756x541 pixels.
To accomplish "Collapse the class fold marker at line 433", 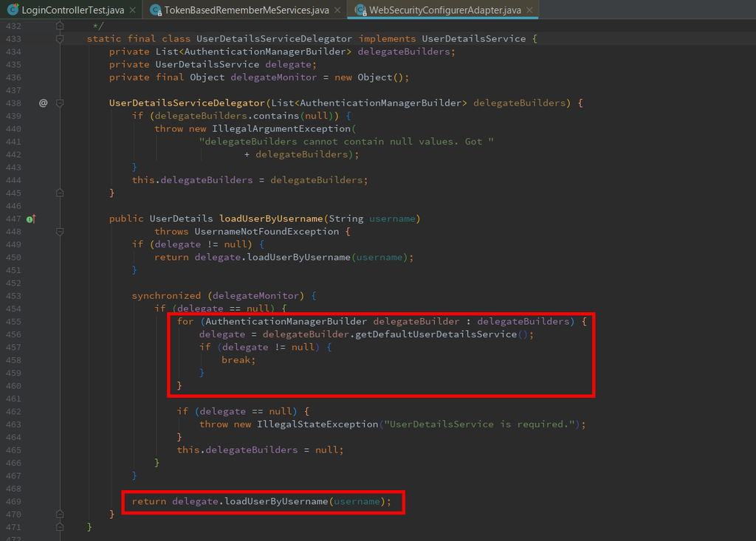I will pos(60,38).
